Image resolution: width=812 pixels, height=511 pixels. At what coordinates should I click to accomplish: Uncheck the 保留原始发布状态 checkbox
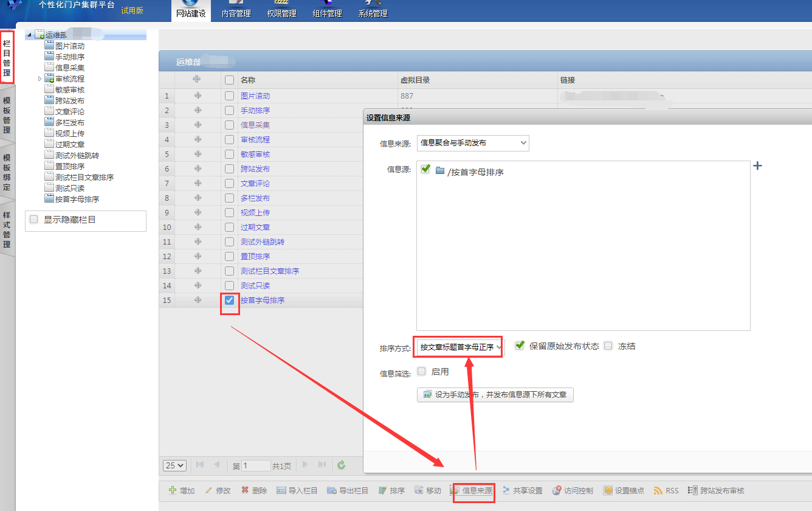pos(520,346)
